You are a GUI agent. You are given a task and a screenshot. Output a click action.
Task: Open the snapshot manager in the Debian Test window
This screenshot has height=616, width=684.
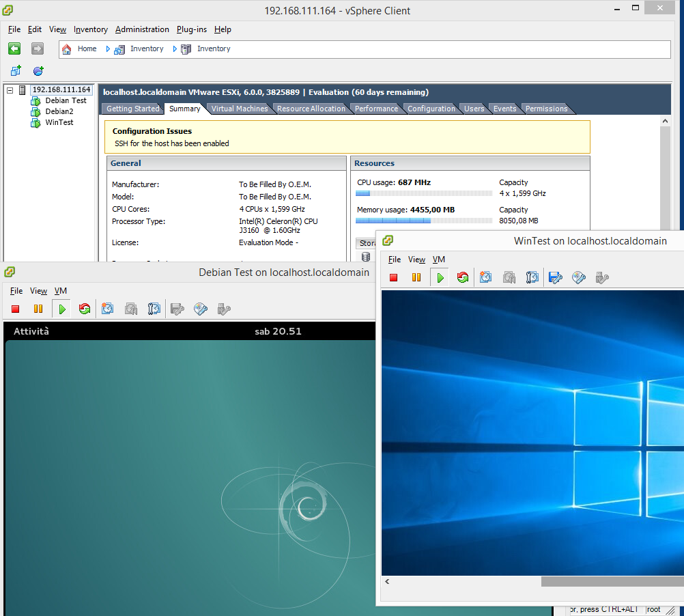154,309
